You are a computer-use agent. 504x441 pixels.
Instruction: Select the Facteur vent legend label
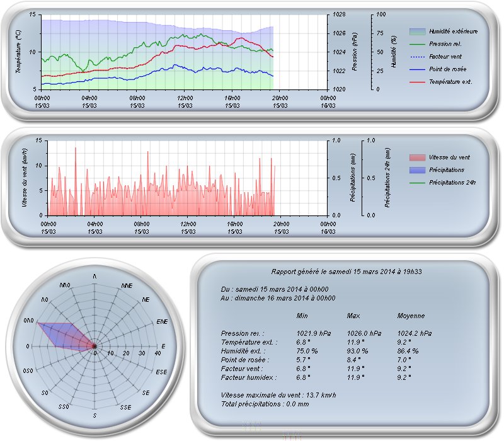pyautogui.click(x=445, y=57)
